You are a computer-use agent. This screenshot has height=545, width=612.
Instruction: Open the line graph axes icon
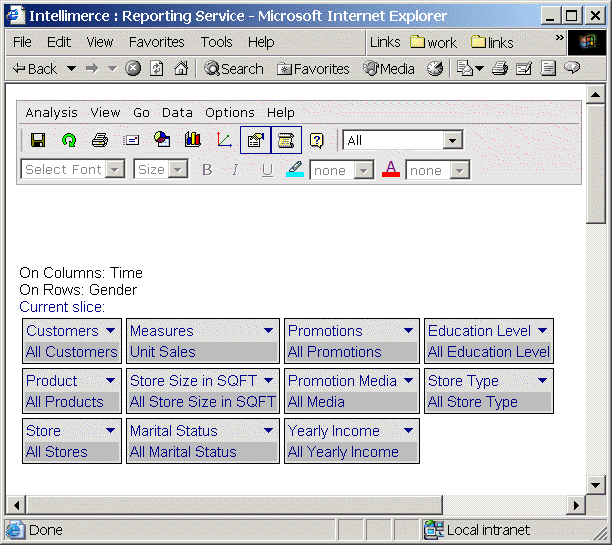click(x=224, y=140)
